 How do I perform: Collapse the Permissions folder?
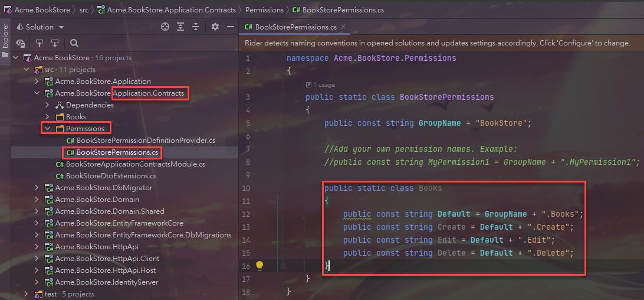pos(47,129)
